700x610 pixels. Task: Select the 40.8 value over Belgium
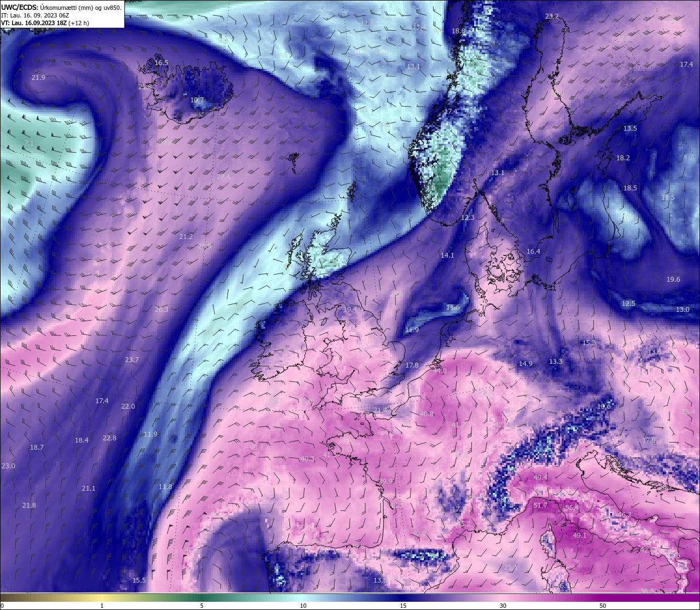tap(427, 414)
